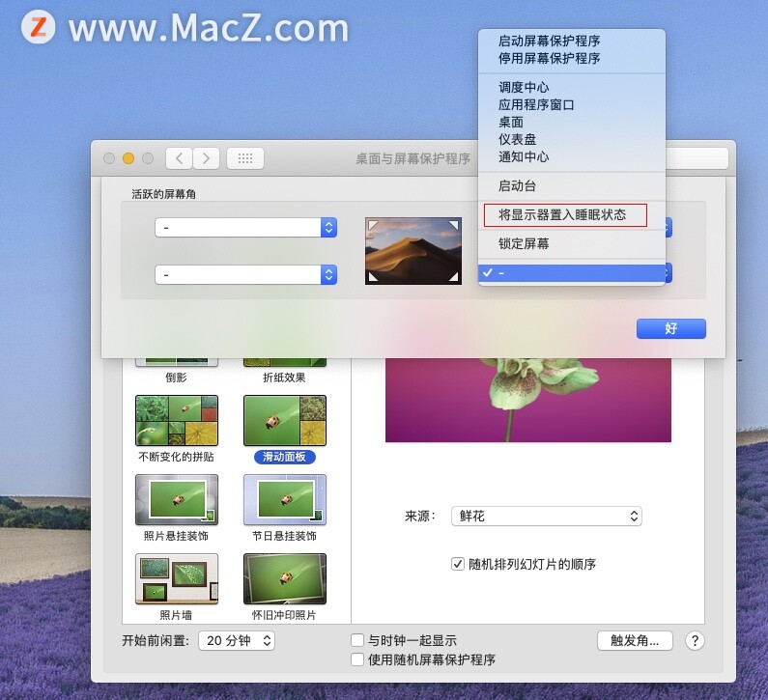Enable 与时钟一起显示 checkbox
The image size is (768, 700).
tap(357, 640)
